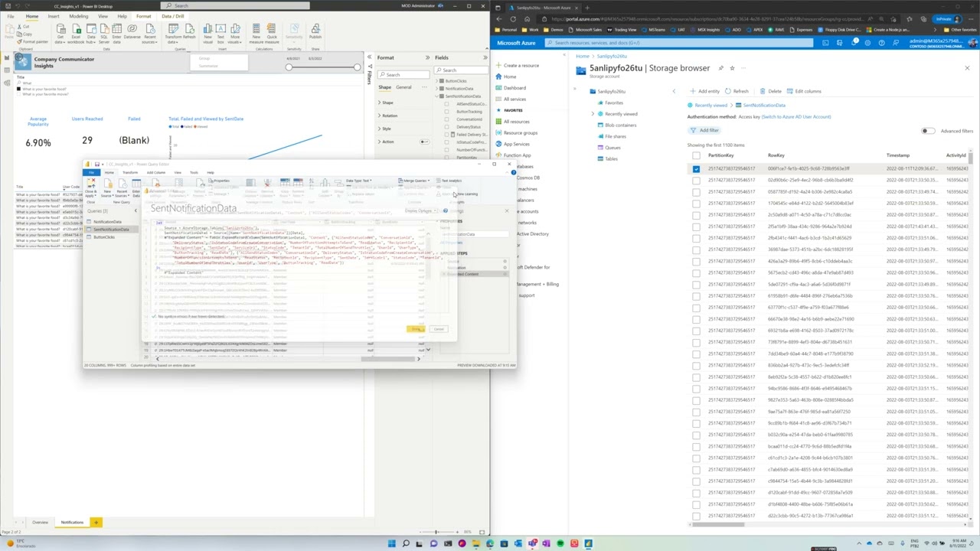The height and width of the screenshot is (551, 980).
Task: Open Tables node in storage tree
Action: point(610,158)
